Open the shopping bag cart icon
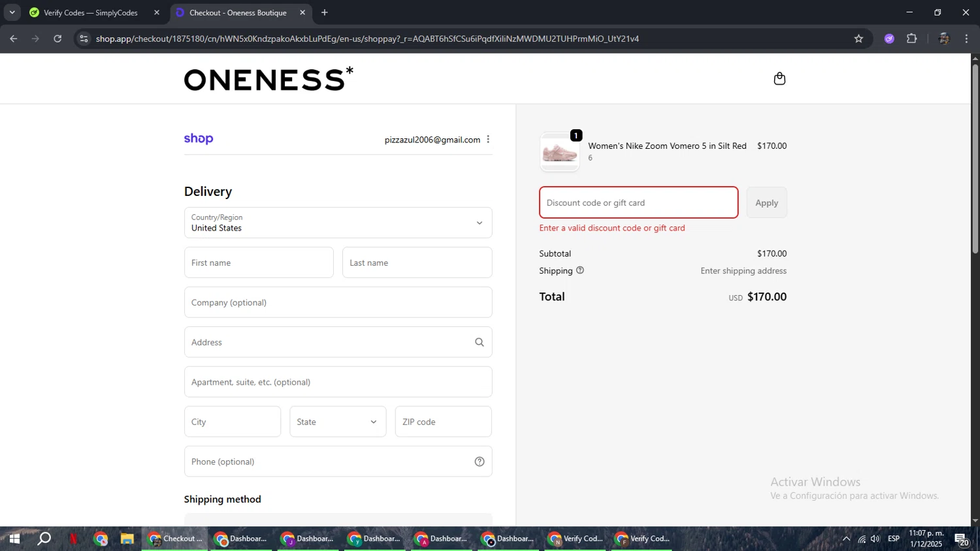This screenshot has width=980, height=551. pyautogui.click(x=779, y=79)
